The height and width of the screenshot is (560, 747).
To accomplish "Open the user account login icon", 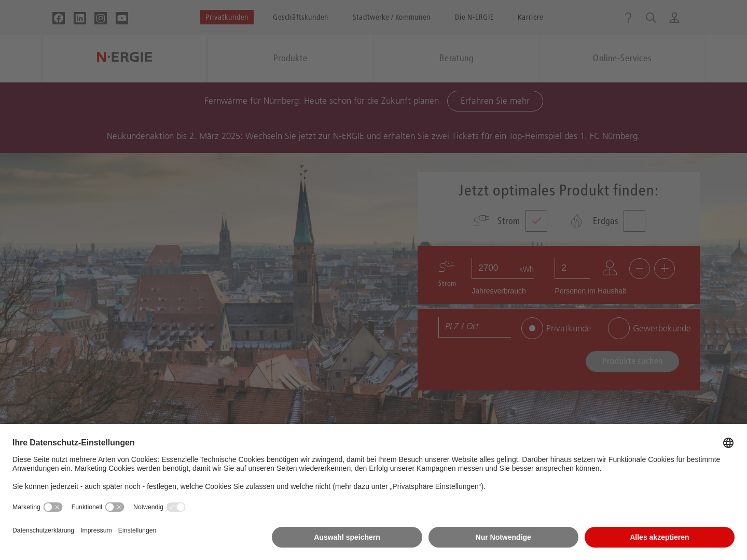I will click(674, 18).
